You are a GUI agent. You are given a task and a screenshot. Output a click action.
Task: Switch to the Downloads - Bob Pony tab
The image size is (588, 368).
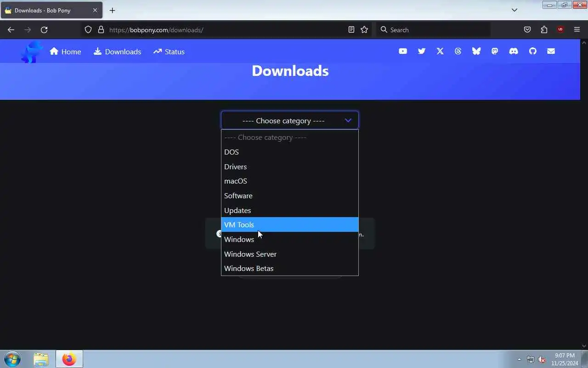[51, 10]
